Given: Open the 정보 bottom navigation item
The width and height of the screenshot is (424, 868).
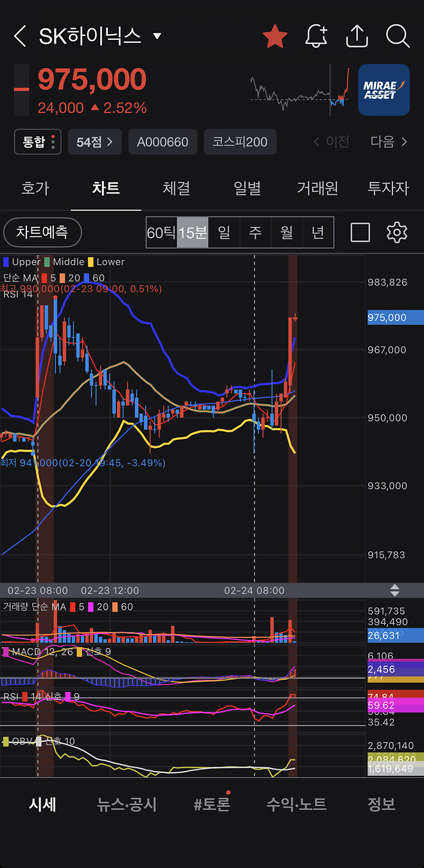Looking at the screenshot, I should click(x=381, y=804).
